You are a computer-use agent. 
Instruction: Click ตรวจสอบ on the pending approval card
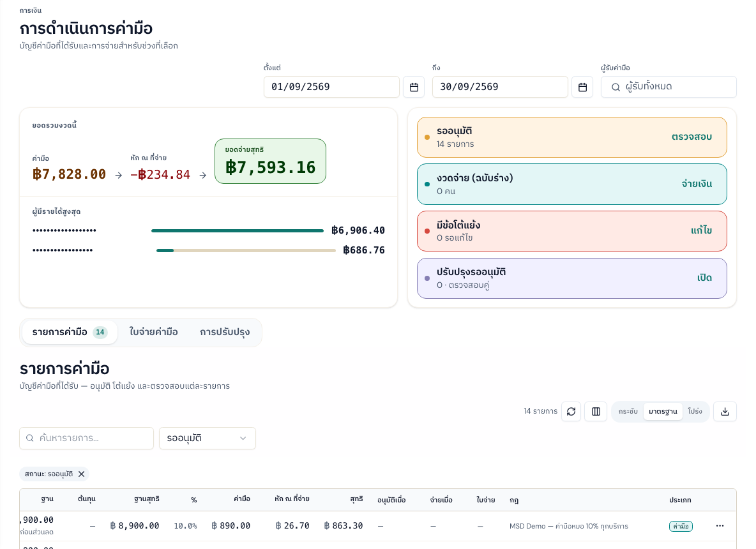pyautogui.click(x=692, y=137)
